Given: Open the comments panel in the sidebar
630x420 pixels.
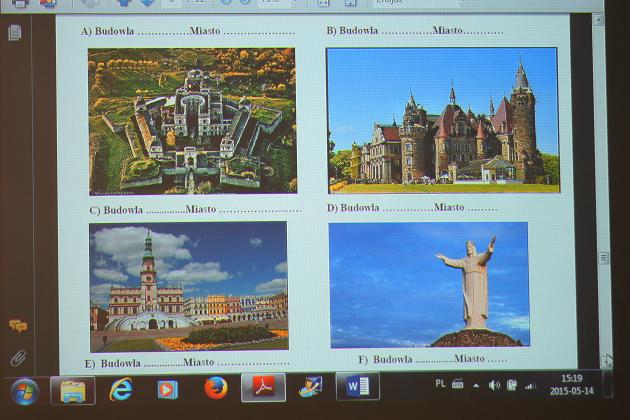Looking at the screenshot, I should coord(17,326).
